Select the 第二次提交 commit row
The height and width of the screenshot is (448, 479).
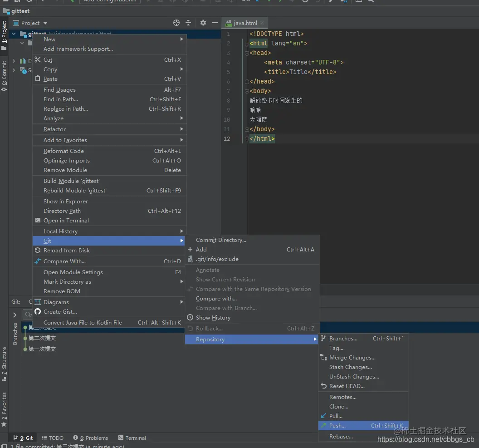coord(42,338)
